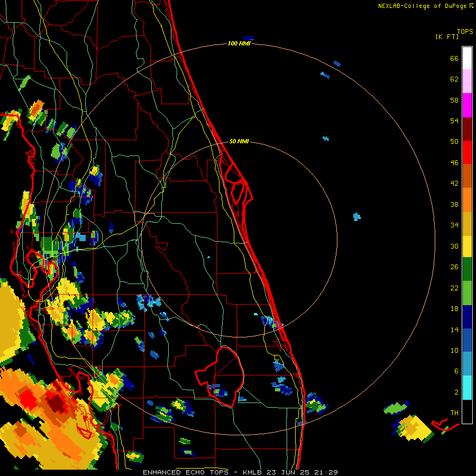Click the '18' scale value
This screenshot has width=476, height=476.
point(454,309)
